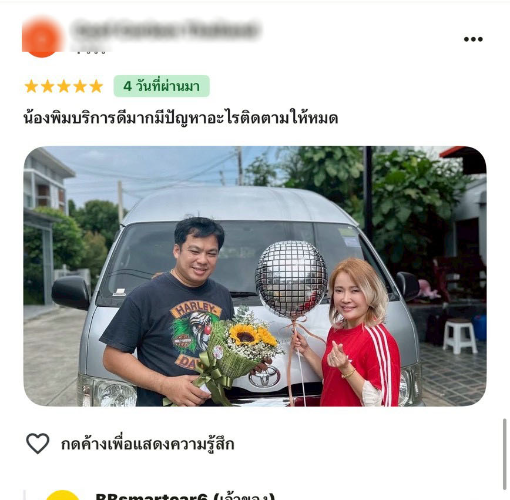The width and height of the screenshot is (510, 500).
Task: Click the "กดค้างเพื่อแสดงความรู้สึก" reaction label
Action: 148,444
